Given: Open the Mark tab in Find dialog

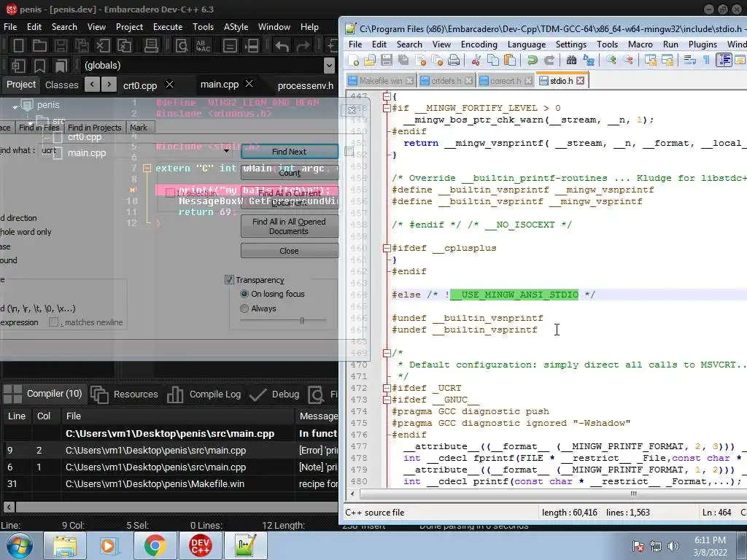Looking at the screenshot, I should (138, 128).
